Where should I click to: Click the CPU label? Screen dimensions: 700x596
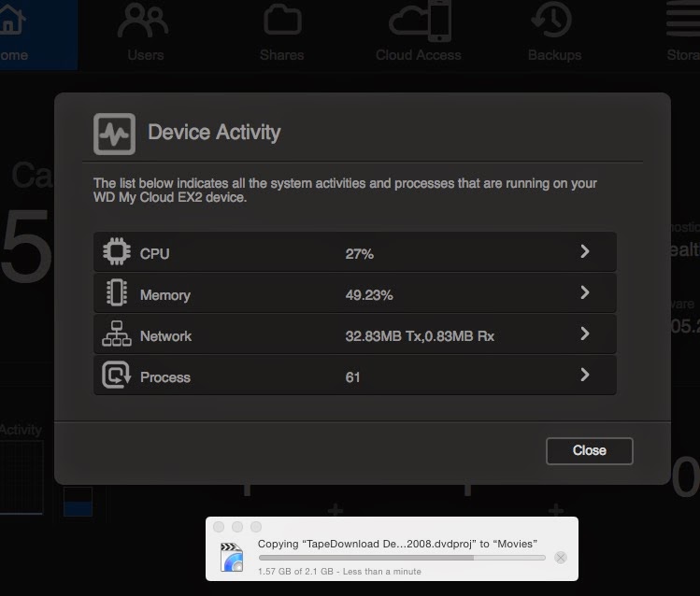point(154,254)
